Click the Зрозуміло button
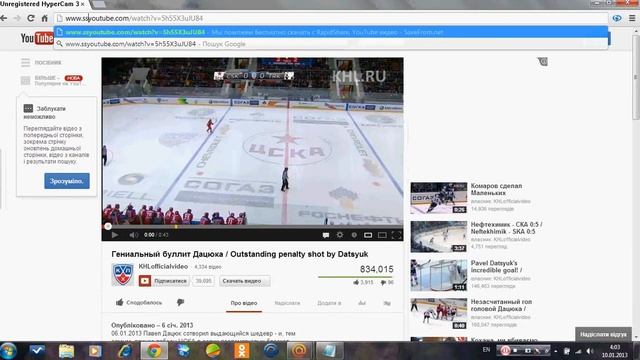 tap(67, 181)
